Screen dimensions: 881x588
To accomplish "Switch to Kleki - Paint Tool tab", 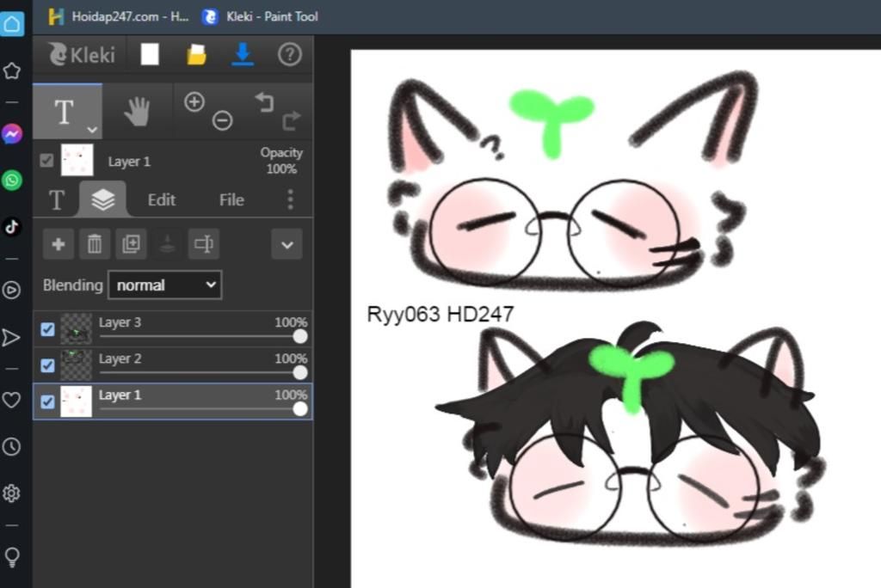I will pyautogui.click(x=260, y=17).
